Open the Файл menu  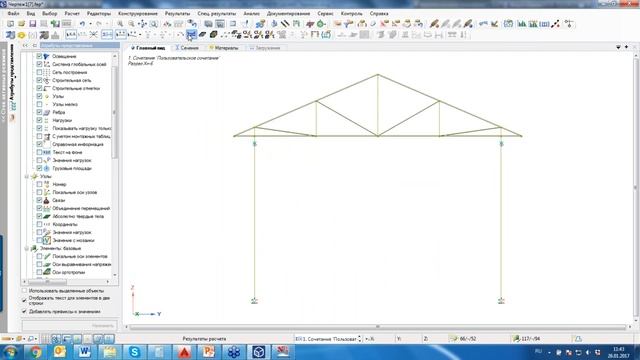(x=13, y=13)
